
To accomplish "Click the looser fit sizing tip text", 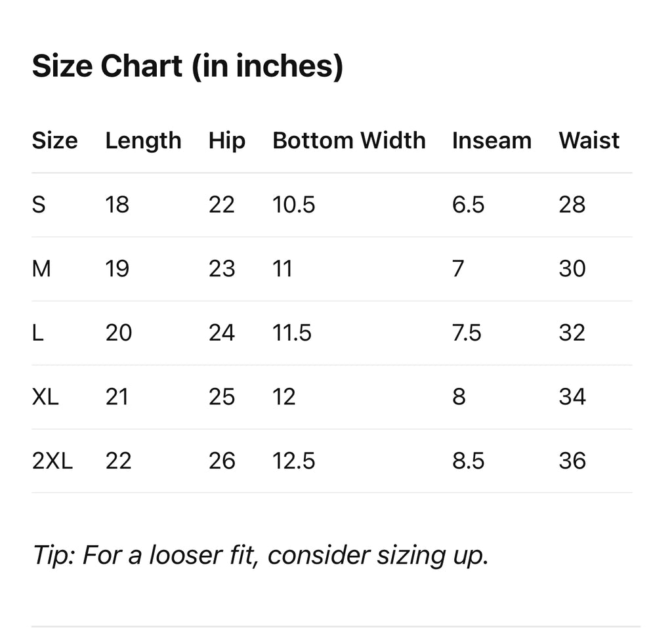I will (260, 555).
